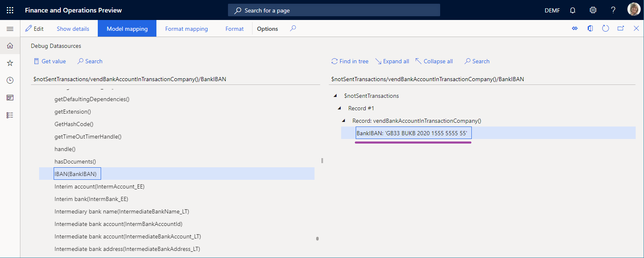Collapse the $notSentTransactions tree node
This screenshot has width=644, height=258.
click(x=335, y=96)
